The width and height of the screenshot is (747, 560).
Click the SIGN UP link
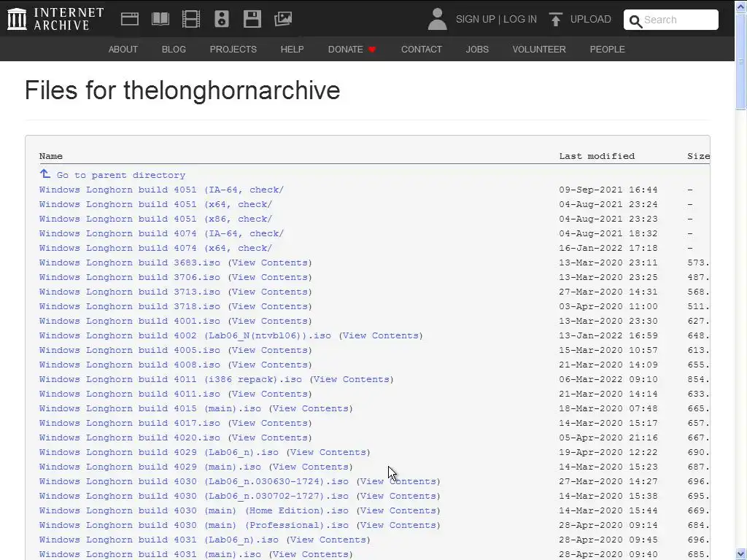[476, 19]
